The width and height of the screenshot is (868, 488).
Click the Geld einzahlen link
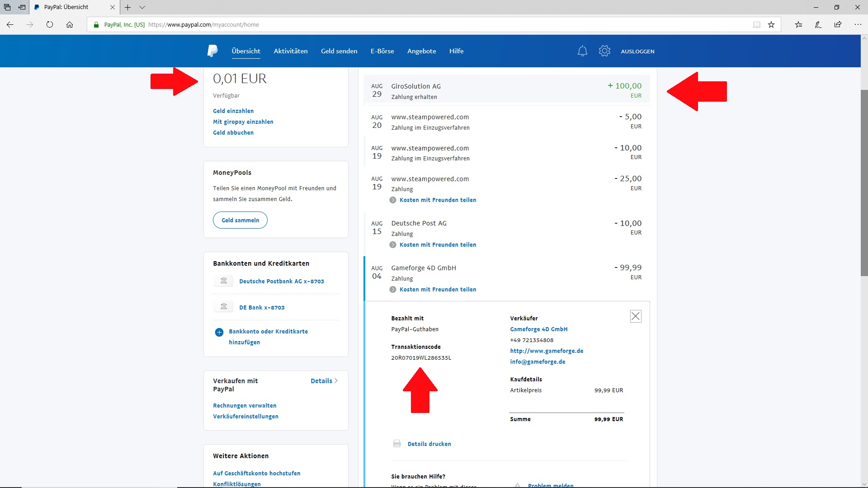point(233,111)
